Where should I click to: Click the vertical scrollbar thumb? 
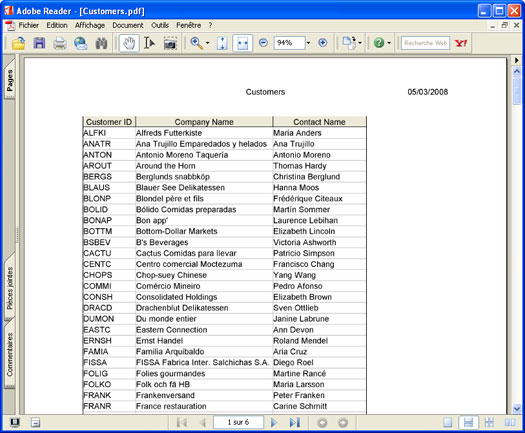(517, 90)
